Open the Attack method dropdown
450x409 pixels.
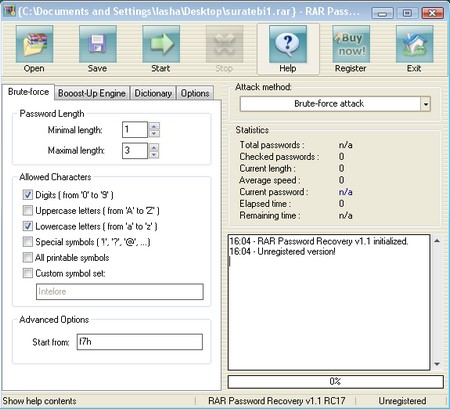(425, 104)
